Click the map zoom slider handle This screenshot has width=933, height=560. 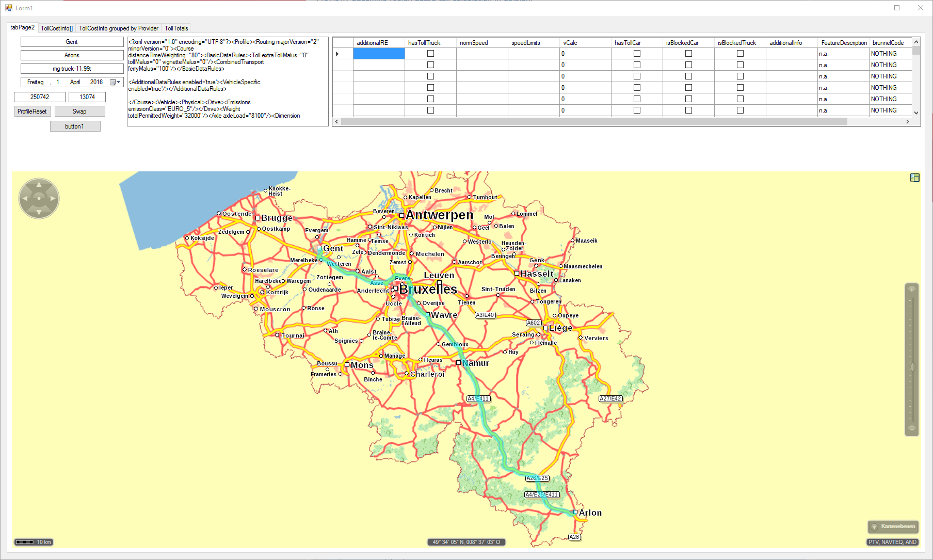point(912,367)
